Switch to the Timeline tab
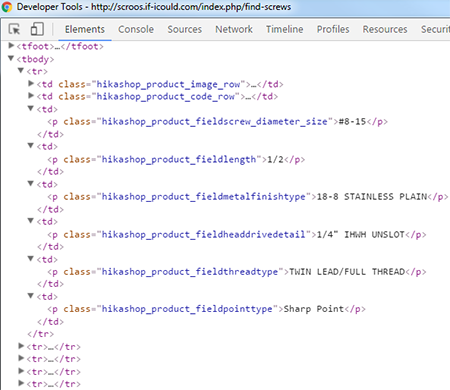The image size is (450, 390). click(285, 29)
